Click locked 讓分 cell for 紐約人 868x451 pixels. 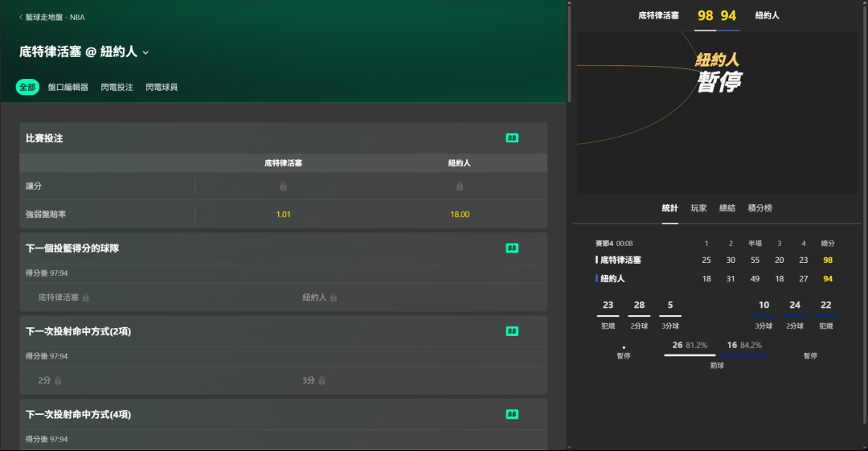(460, 187)
